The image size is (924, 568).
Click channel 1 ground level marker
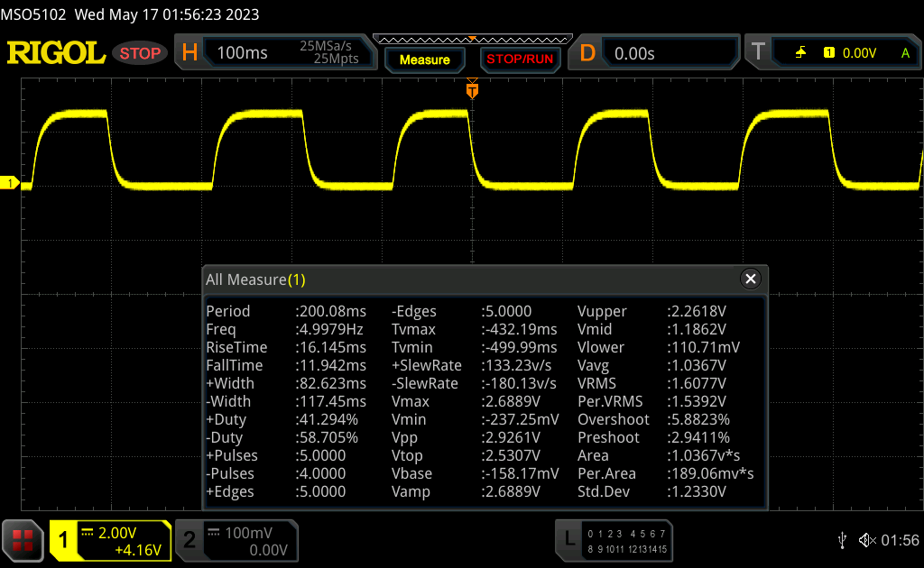(9, 184)
